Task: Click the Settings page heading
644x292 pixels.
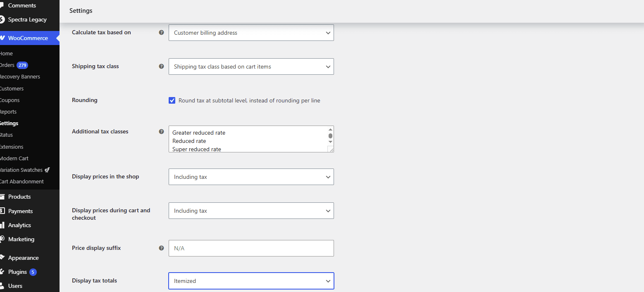Action: click(x=81, y=11)
